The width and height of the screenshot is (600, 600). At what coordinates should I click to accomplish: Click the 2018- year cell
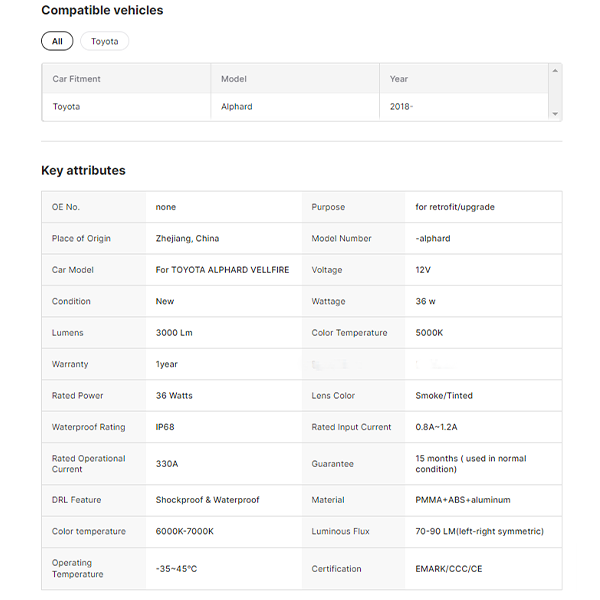coord(401,106)
